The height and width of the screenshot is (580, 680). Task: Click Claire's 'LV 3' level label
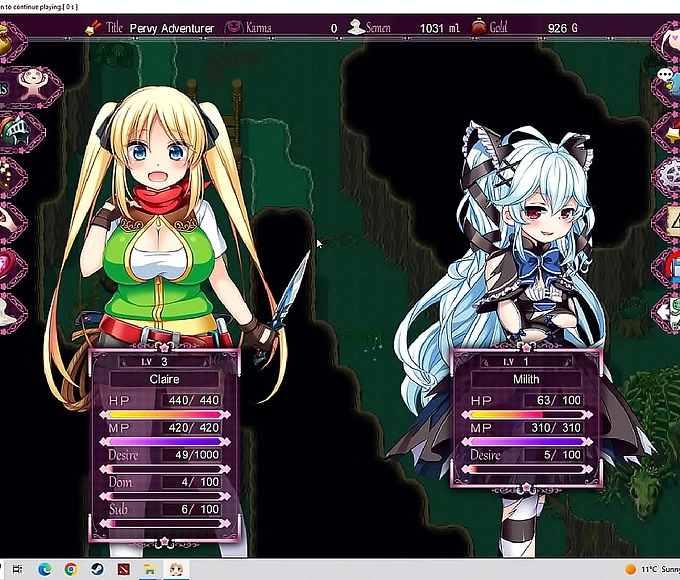[154, 361]
